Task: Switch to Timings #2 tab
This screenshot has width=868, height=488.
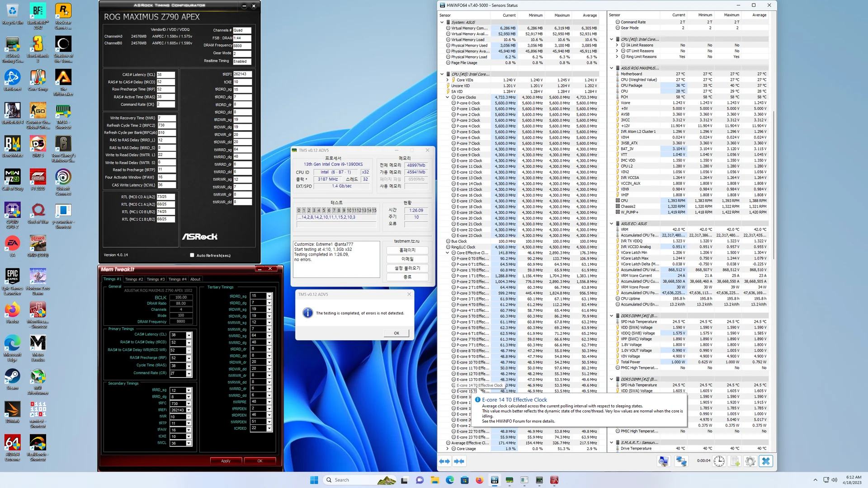Action: click(x=134, y=279)
